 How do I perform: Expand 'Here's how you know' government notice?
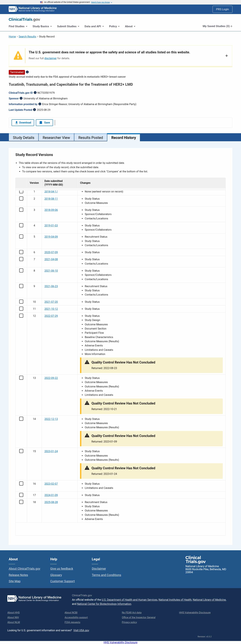pos(101,2)
